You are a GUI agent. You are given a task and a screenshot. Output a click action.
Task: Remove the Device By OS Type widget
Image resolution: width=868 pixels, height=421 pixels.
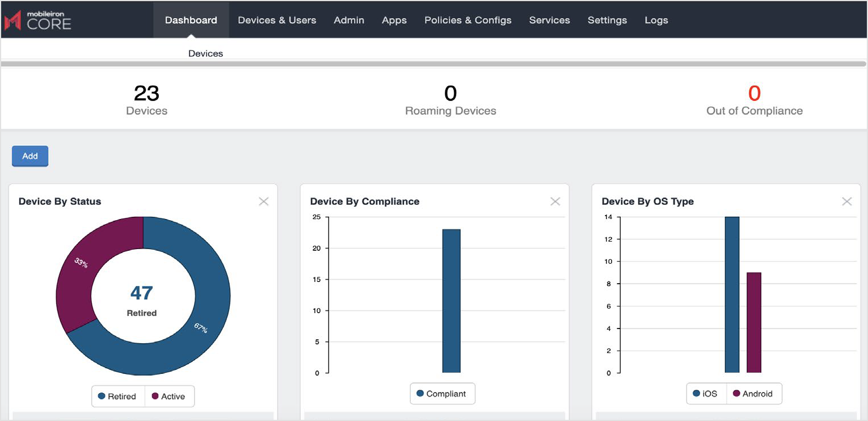coord(846,201)
